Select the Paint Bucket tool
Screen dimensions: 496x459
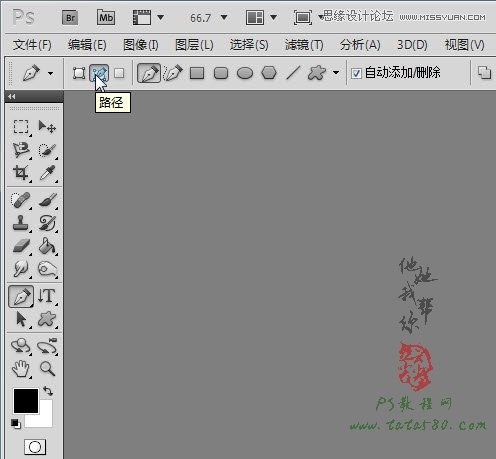[x=47, y=246]
